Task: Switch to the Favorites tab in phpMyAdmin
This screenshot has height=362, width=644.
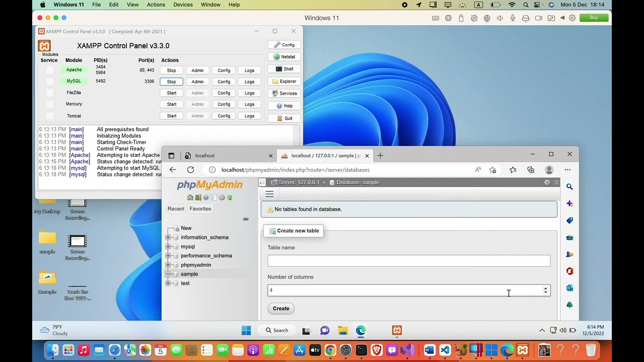Action: (200, 209)
